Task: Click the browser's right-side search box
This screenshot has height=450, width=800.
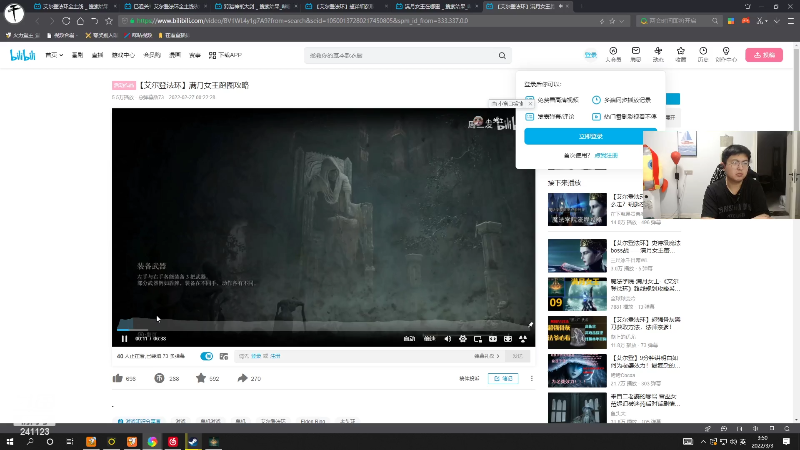Action: pos(679,21)
